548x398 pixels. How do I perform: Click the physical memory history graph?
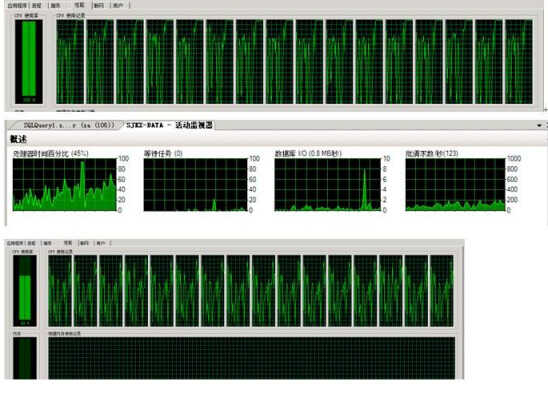click(252, 358)
